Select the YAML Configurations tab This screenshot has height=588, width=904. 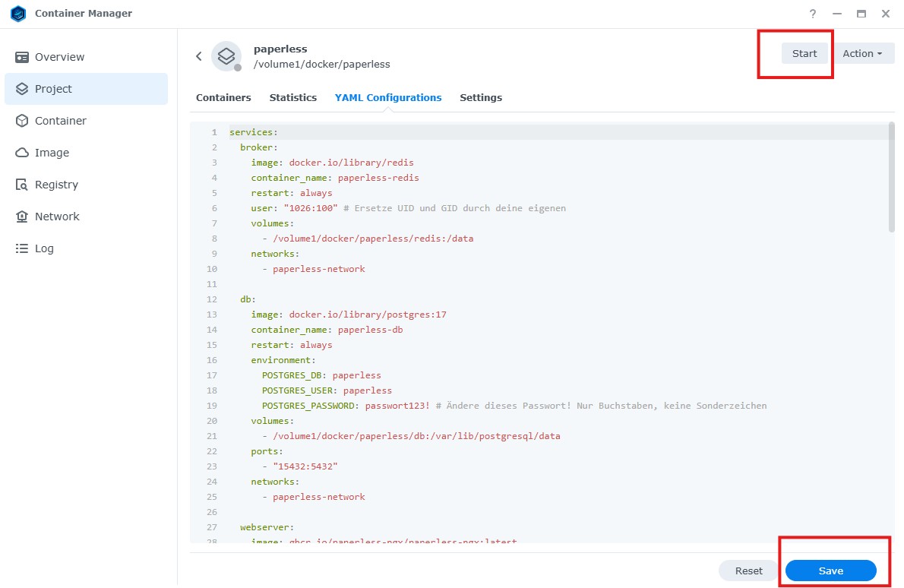[388, 97]
